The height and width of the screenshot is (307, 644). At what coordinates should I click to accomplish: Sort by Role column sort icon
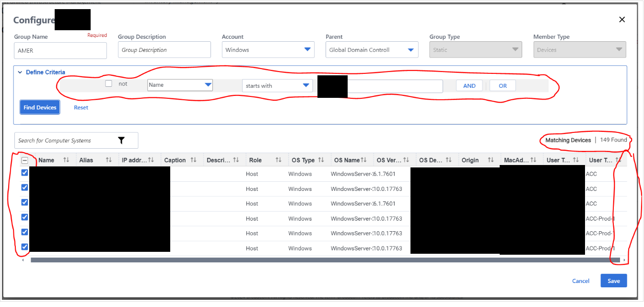tap(278, 160)
